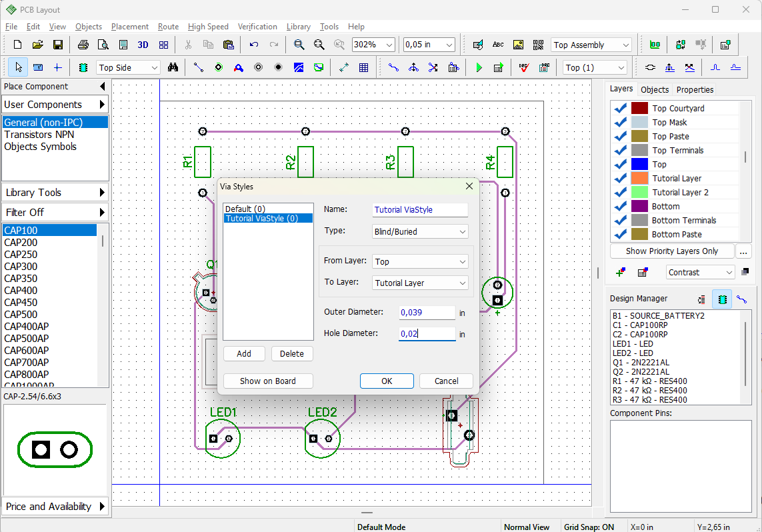Toggle visibility checkmark for Bottom Paste layer
Image resolution: width=762 pixels, height=532 pixels.
[x=620, y=234]
